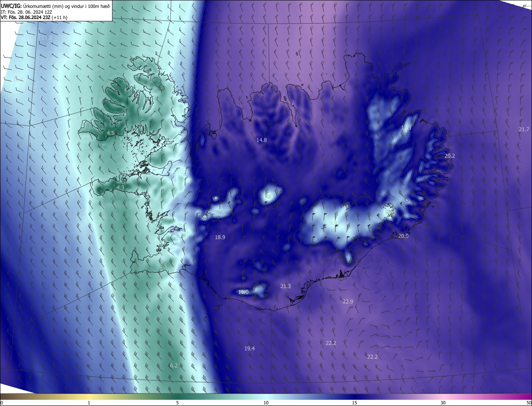Click the 20.0 value on the map
This screenshot has height=406, width=532.
click(403, 236)
